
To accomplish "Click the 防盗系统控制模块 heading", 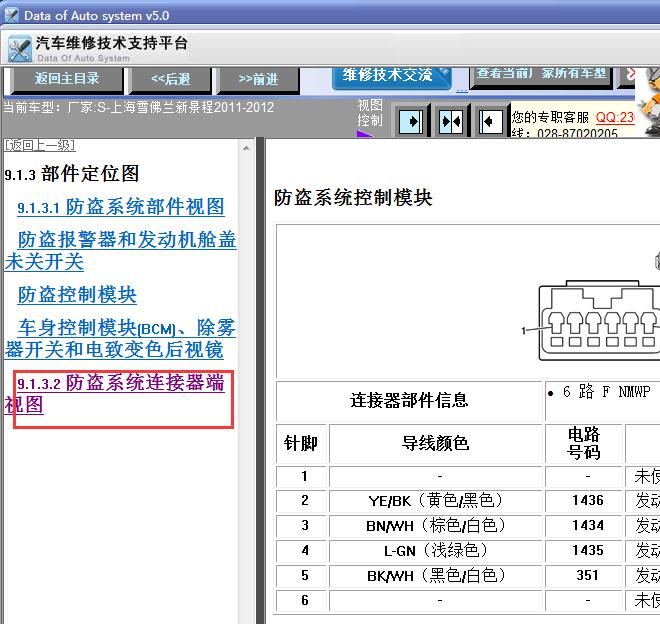I will pyautogui.click(x=353, y=198).
